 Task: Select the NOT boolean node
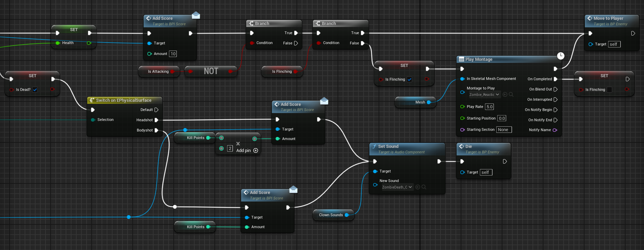(x=211, y=71)
